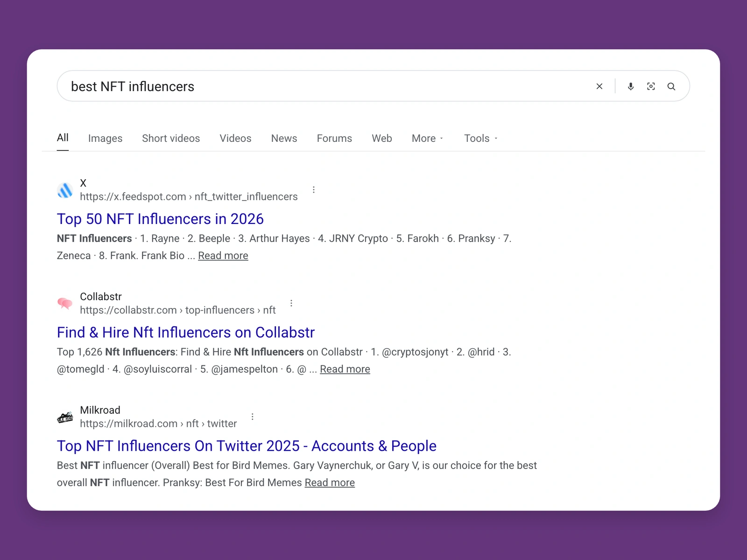Click the Milkroad truck favicon
The width and height of the screenshot is (747, 560).
pos(65,417)
